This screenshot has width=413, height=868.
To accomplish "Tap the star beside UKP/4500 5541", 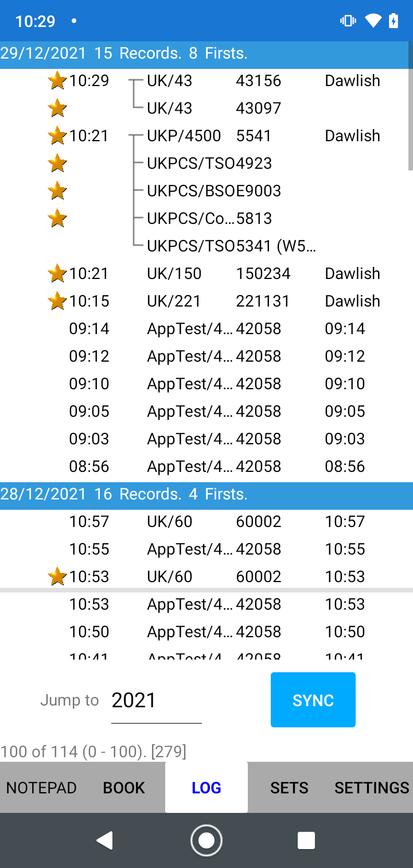I will (x=57, y=136).
